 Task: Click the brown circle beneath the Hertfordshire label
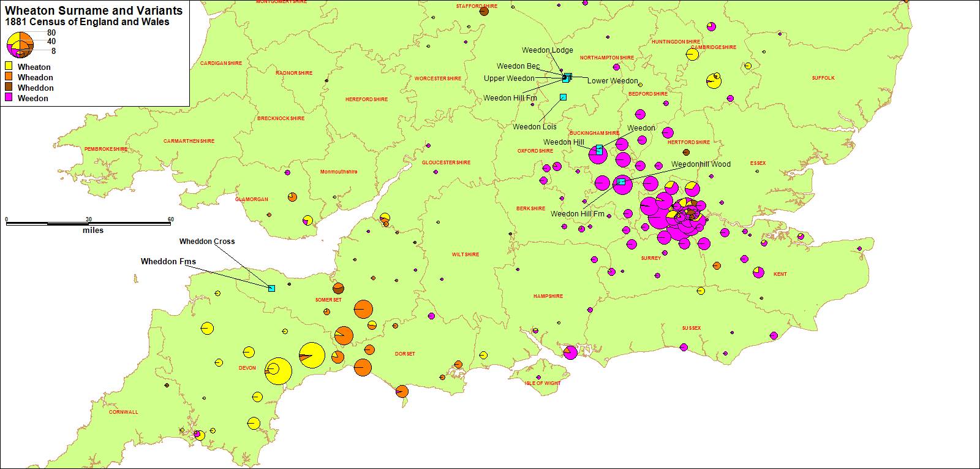coord(686,152)
